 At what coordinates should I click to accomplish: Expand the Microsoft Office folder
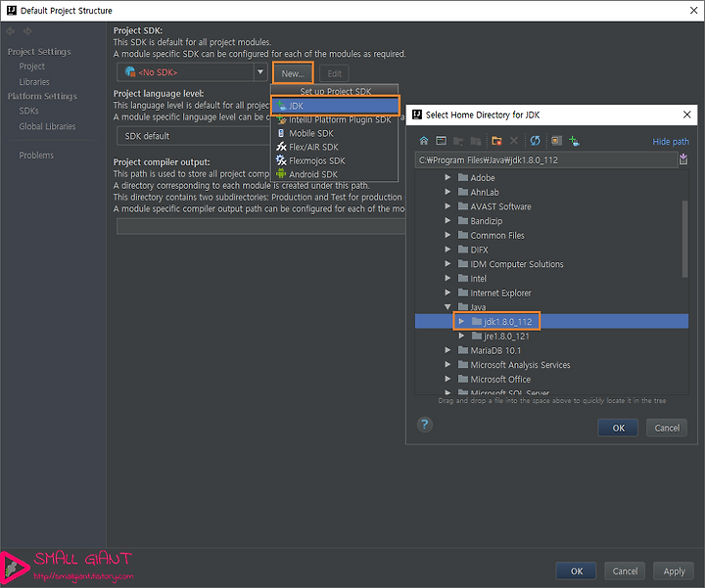pyautogui.click(x=447, y=379)
